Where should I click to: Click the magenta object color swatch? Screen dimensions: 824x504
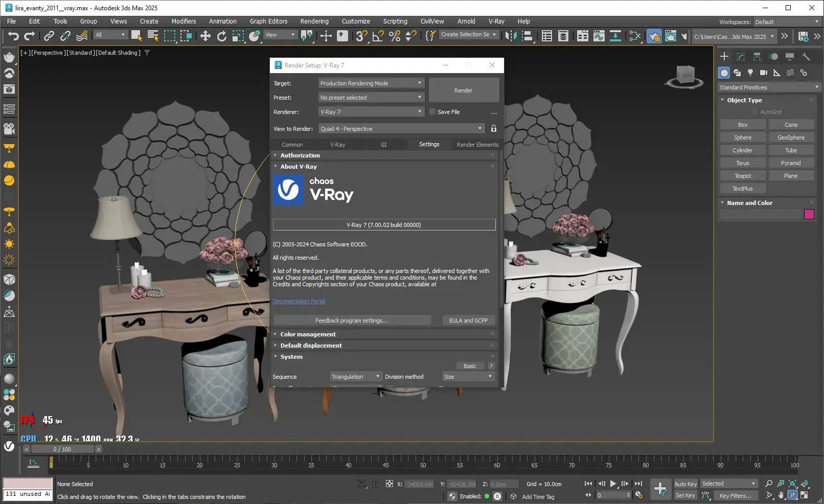point(809,214)
